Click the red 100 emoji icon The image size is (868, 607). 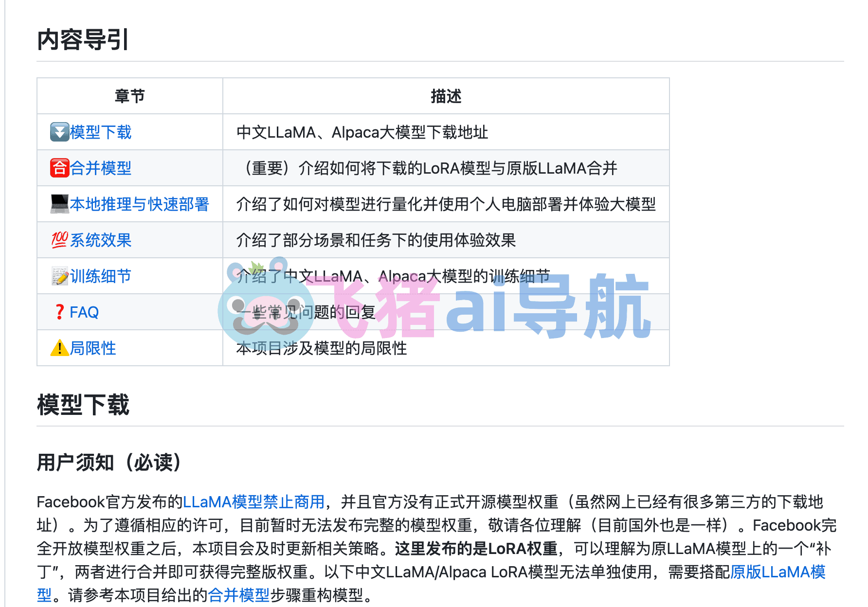click(x=59, y=240)
